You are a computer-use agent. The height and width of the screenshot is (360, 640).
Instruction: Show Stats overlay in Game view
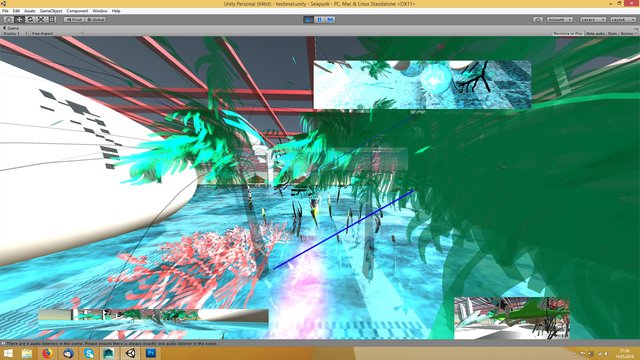tap(612, 33)
